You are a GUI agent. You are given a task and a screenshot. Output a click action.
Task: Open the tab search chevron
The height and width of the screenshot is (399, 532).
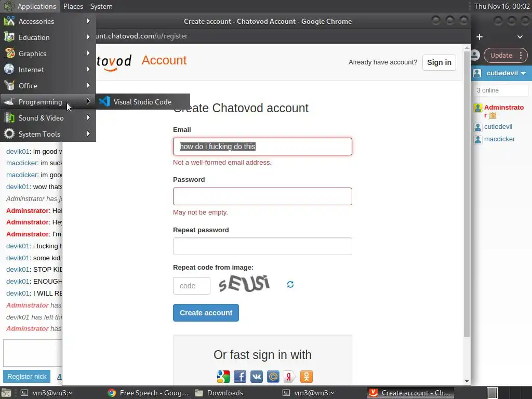pos(520,37)
